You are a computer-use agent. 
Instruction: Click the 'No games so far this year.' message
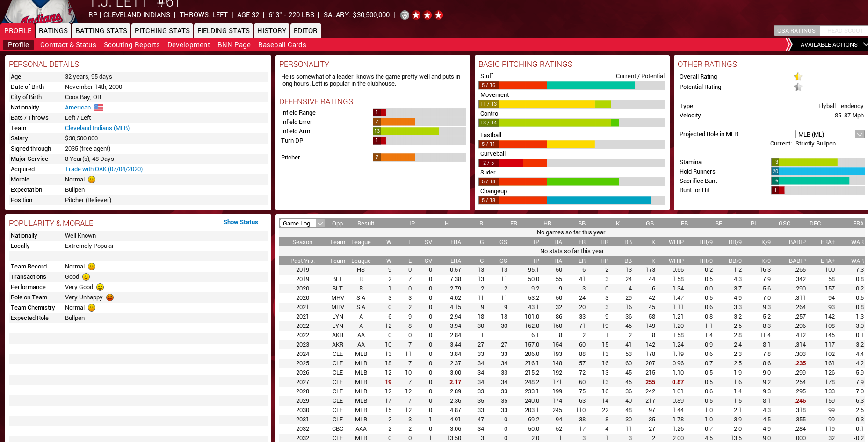point(571,232)
